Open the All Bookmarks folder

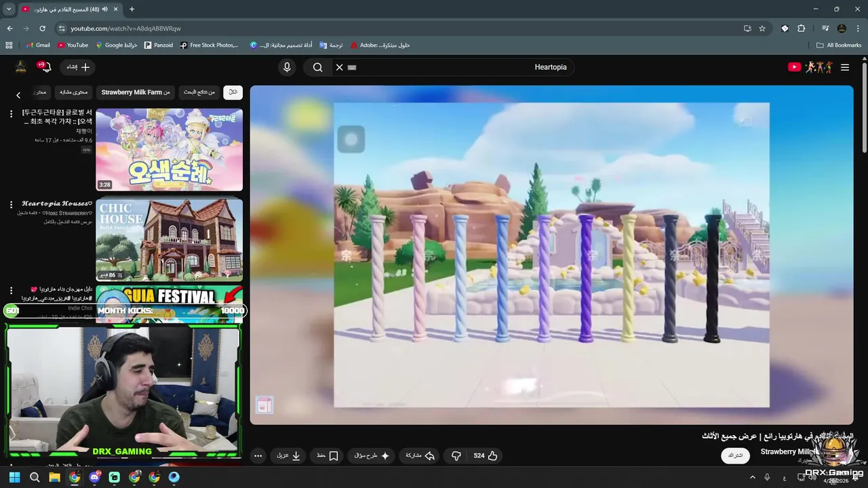(839, 45)
